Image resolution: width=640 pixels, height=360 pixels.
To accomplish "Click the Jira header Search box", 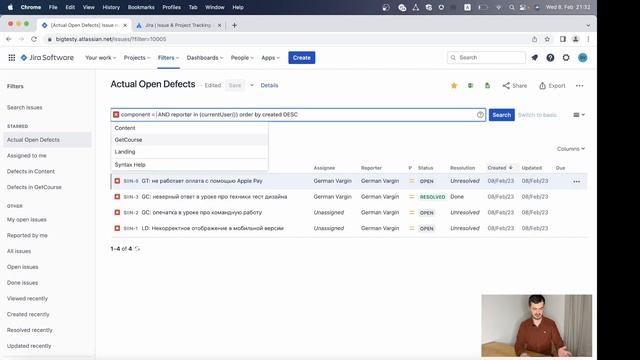I will [486, 58].
